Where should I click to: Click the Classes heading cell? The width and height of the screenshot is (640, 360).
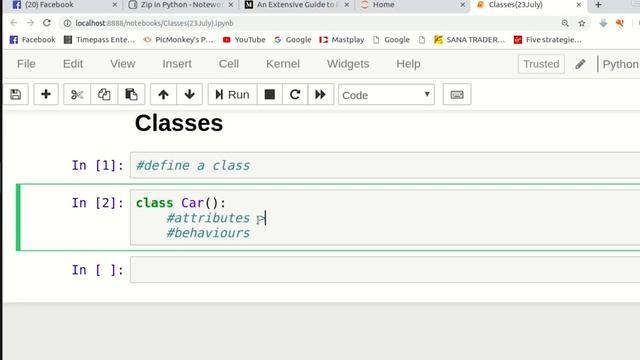179,123
